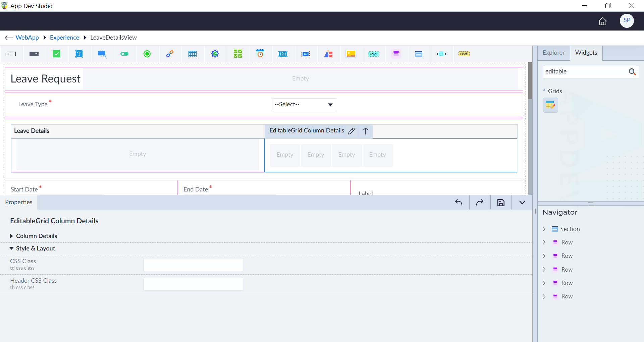
Task: Select the green checkbox widget icon
Action: click(x=57, y=54)
